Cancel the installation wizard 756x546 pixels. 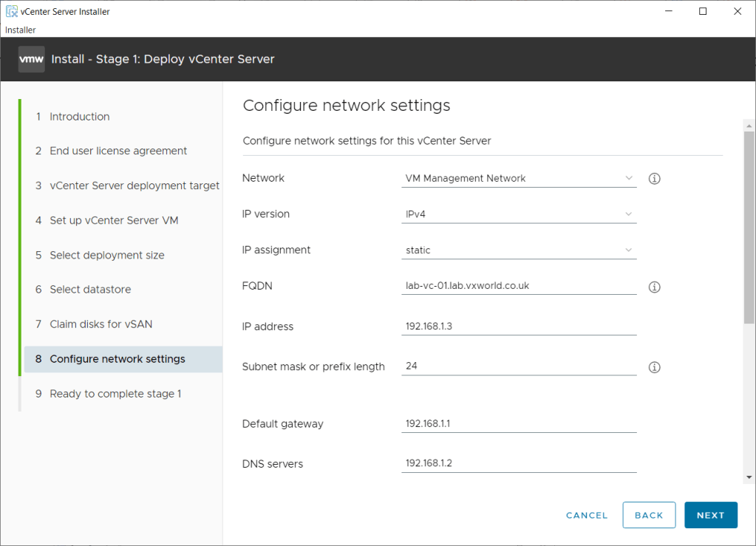point(587,515)
